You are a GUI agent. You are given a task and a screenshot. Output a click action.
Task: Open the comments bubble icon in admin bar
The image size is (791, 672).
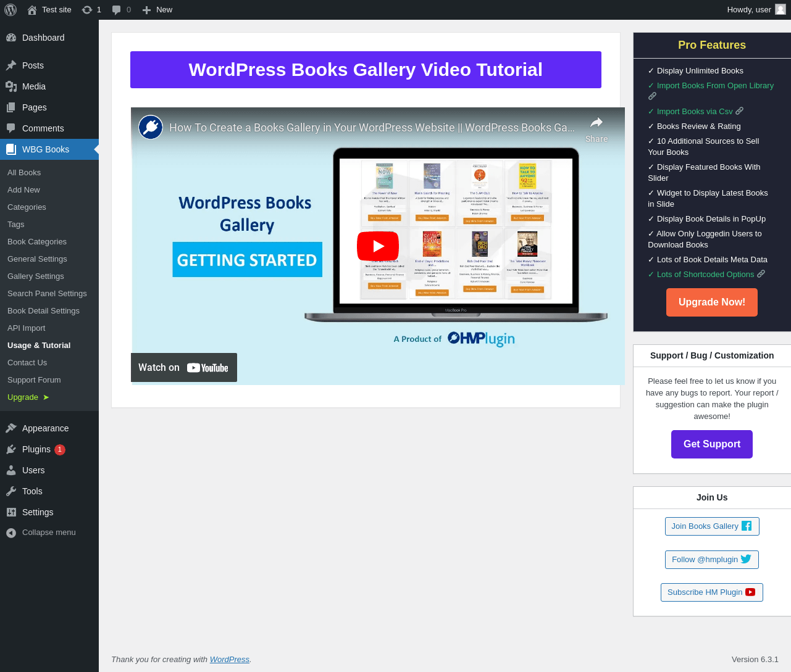click(x=117, y=10)
